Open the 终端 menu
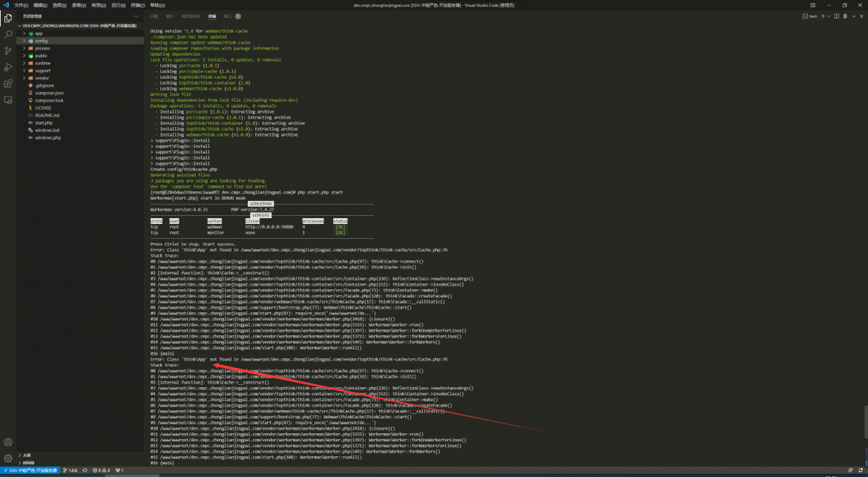The height and width of the screenshot is (477, 868). click(138, 5)
